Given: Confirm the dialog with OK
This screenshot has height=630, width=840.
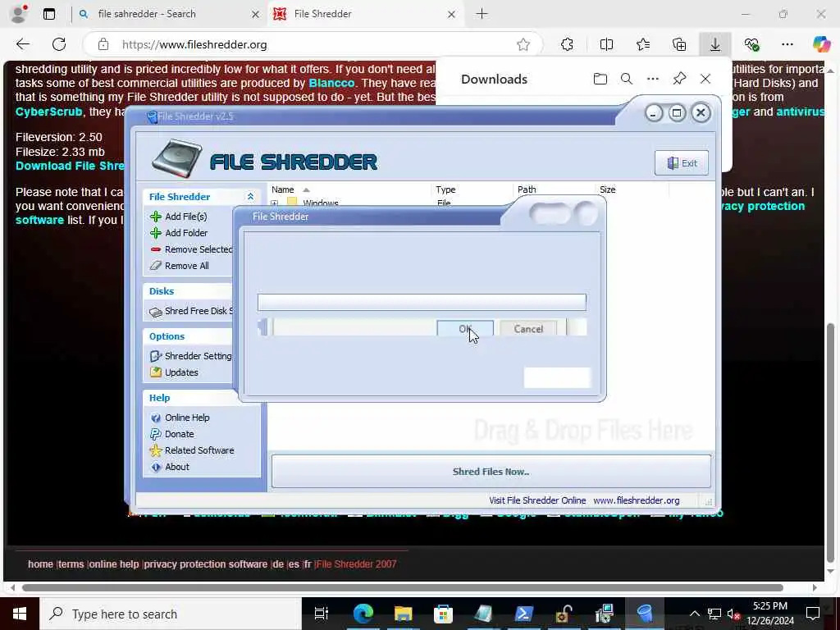Looking at the screenshot, I should (464, 328).
